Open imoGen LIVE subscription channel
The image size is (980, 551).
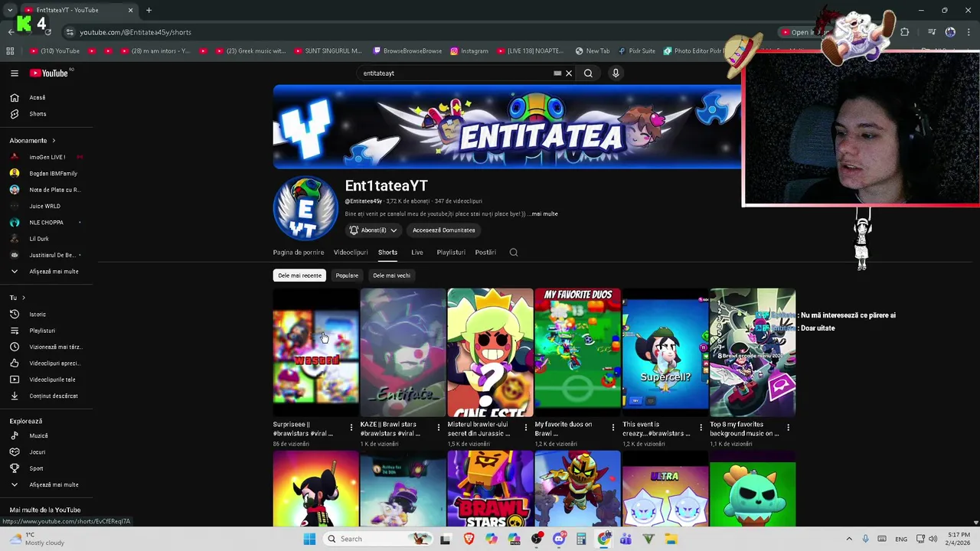coord(46,157)
